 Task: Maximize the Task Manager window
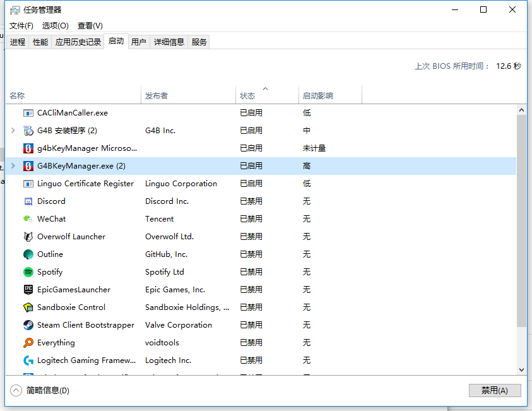pos(483,10)
